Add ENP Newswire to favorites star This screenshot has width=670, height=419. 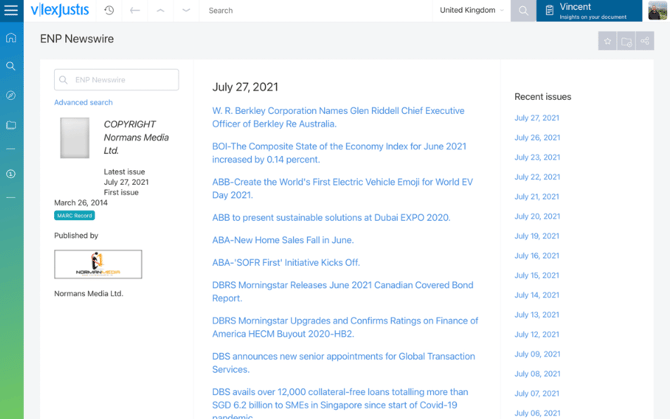click(607, 41)
